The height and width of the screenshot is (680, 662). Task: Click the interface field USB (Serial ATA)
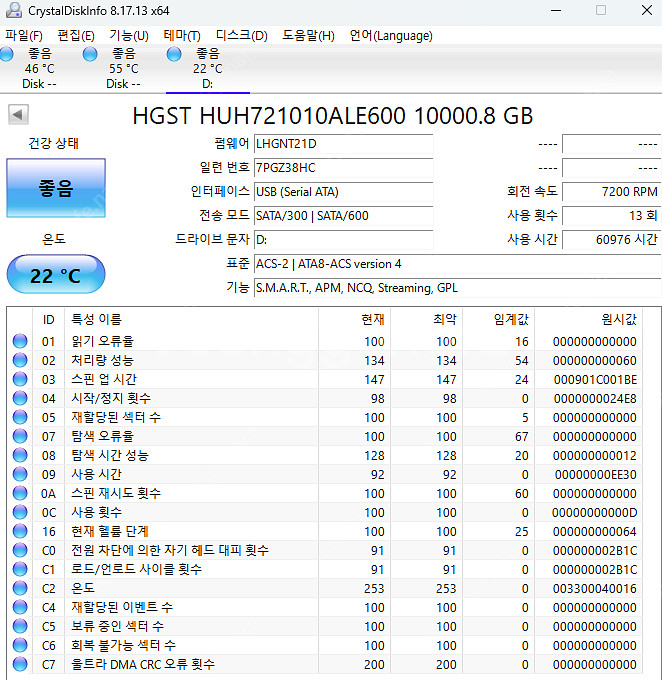coord(343,192)
